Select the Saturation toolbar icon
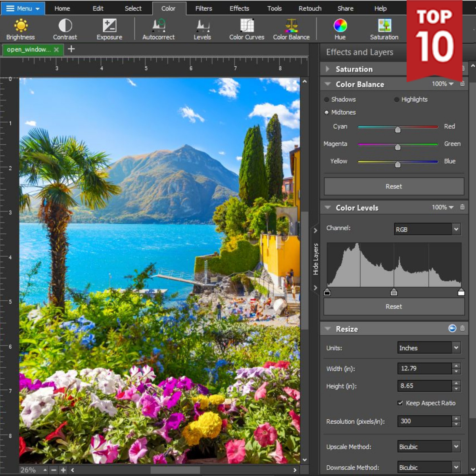 pos(384,30)
